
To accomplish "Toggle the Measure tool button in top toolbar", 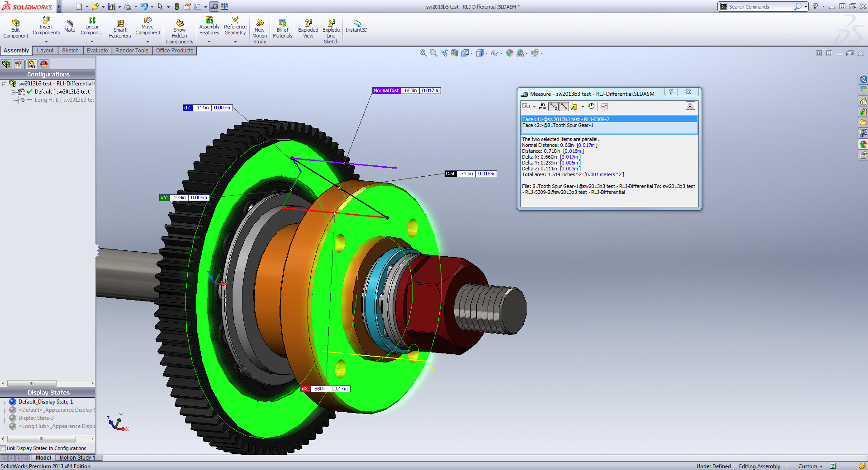I will tap(214, 6).
